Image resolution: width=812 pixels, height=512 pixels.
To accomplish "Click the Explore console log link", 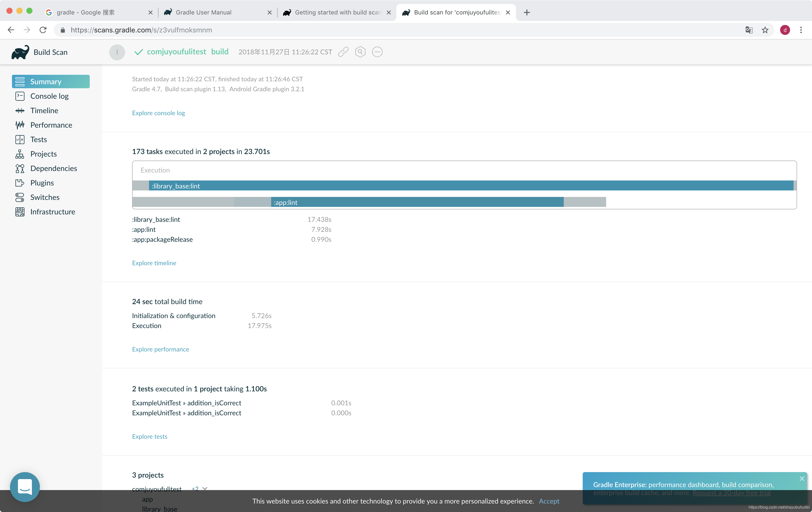I will click(159, 113).
